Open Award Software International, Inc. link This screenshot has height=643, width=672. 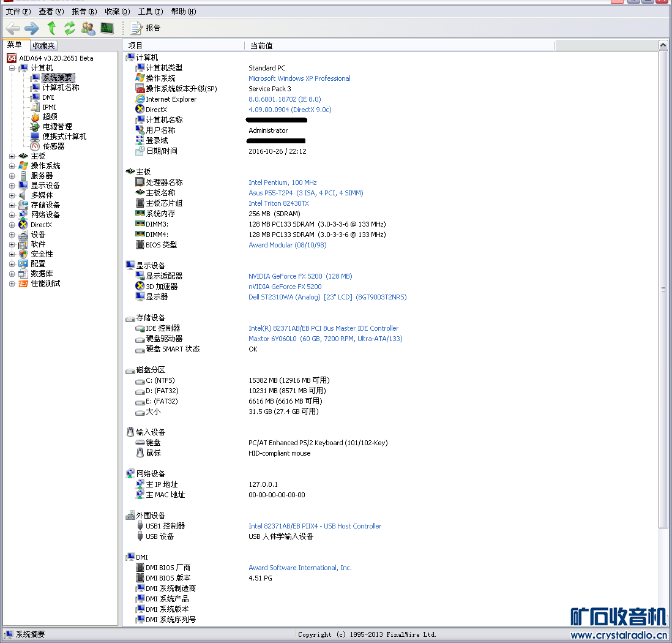tap(300, 568)
